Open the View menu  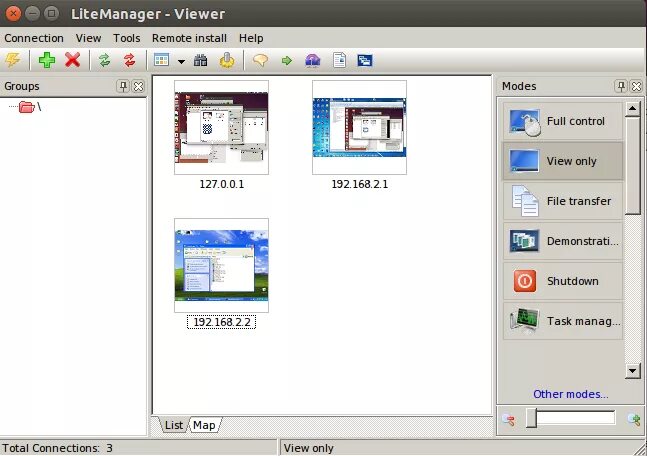click(x=88, y=38)
